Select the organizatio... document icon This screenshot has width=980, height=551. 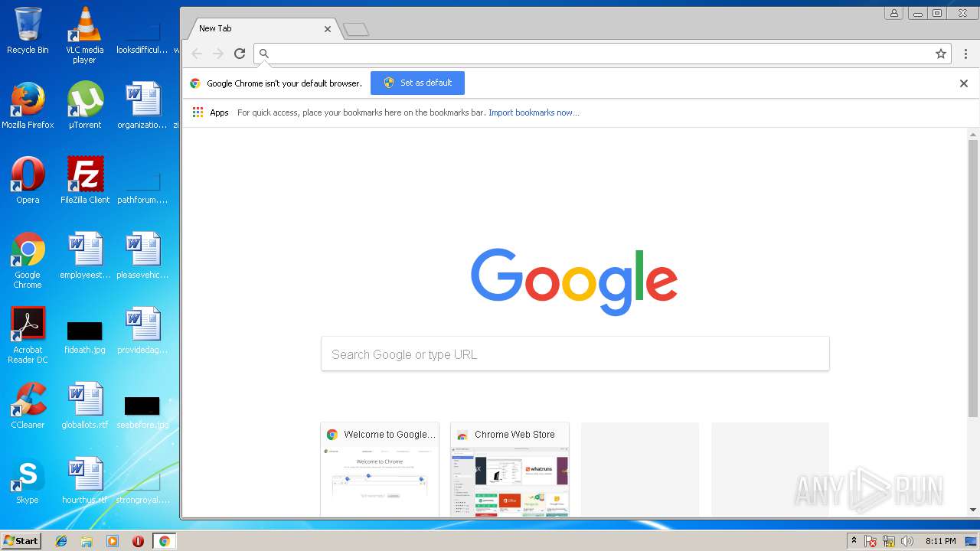142,106
